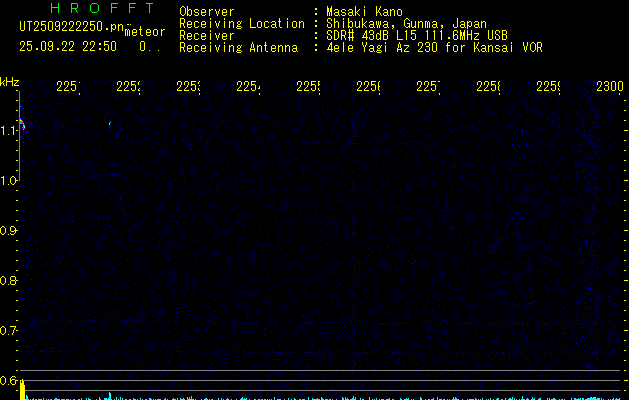629x400 pixels.
Task: Select the file name UT2509222250.pn
Action: pyautogui.click(x=71, y=27)
